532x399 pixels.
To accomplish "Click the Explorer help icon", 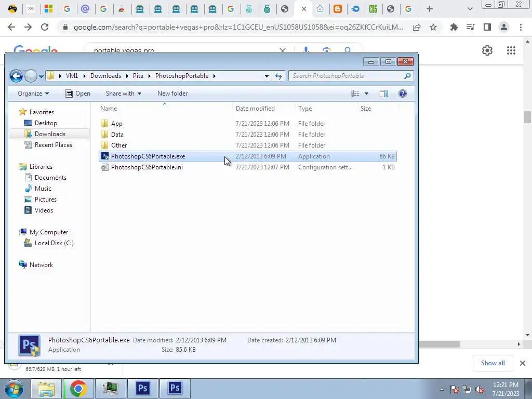I will (x=403, y=94).
